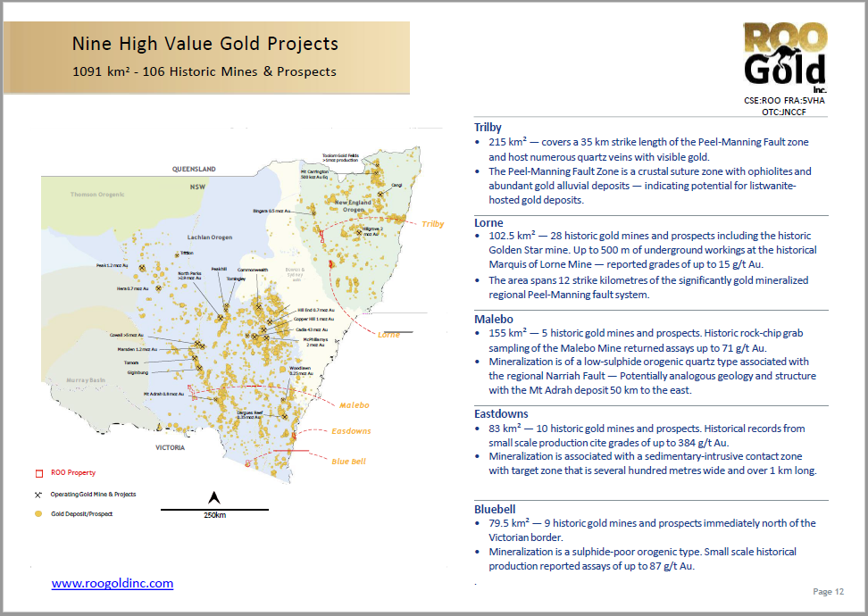Select the Eastdowns section heading

coord(501,414)
